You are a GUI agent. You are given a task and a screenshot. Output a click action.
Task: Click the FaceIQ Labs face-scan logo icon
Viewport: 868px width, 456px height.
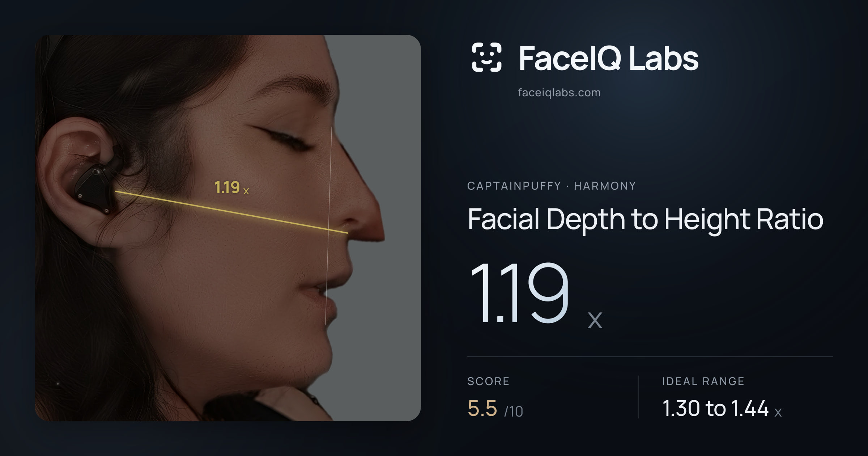tap(487, 57)
